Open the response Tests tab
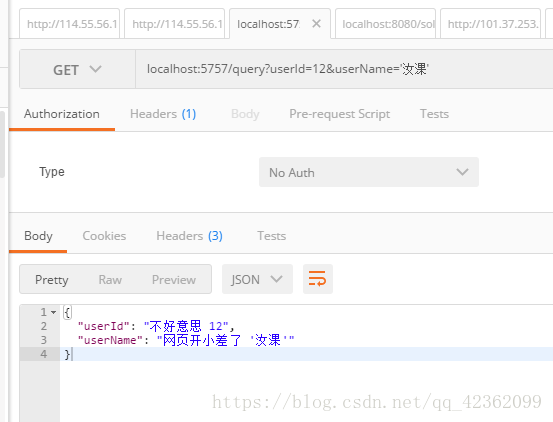The image size is (553, 422). point(271,236)
